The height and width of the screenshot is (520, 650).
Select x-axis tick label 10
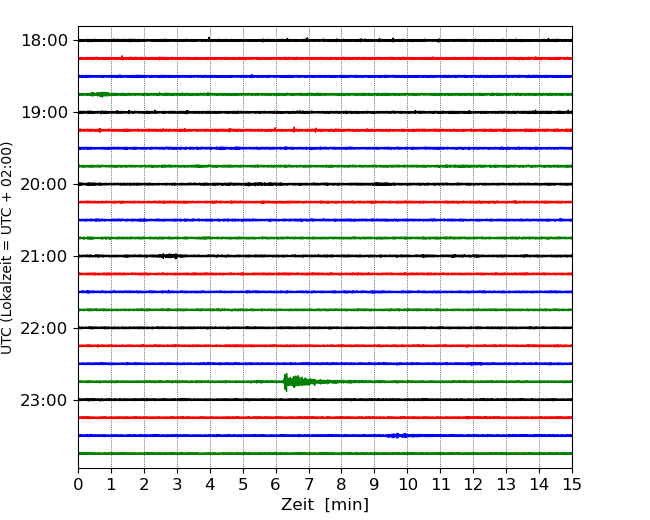pos(407,484)
